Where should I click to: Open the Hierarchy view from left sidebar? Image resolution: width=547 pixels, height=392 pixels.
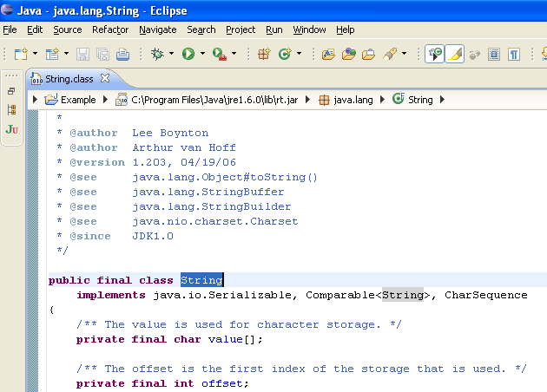pos(11,110)
